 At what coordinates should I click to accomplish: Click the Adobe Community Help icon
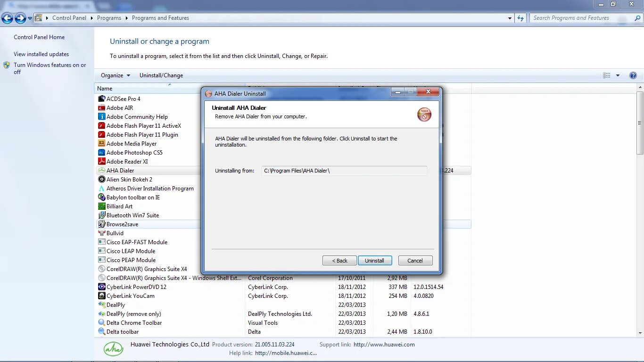(x=101, y=116)
